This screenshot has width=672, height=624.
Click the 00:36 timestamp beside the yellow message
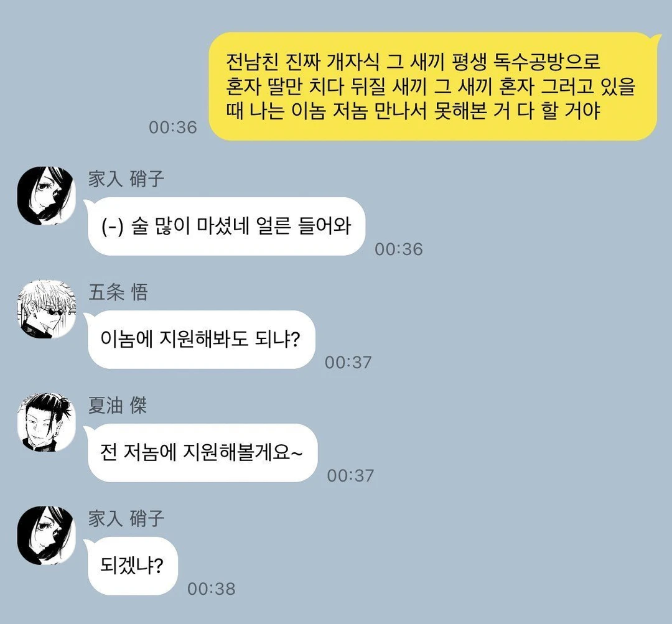[173, 128]
